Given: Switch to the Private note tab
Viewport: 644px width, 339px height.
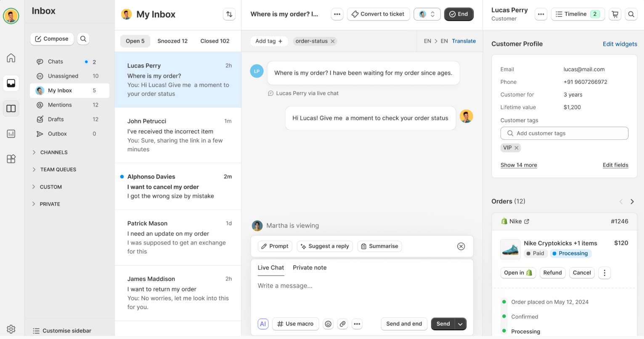Looking at the screenshot, I should point(310,268).
